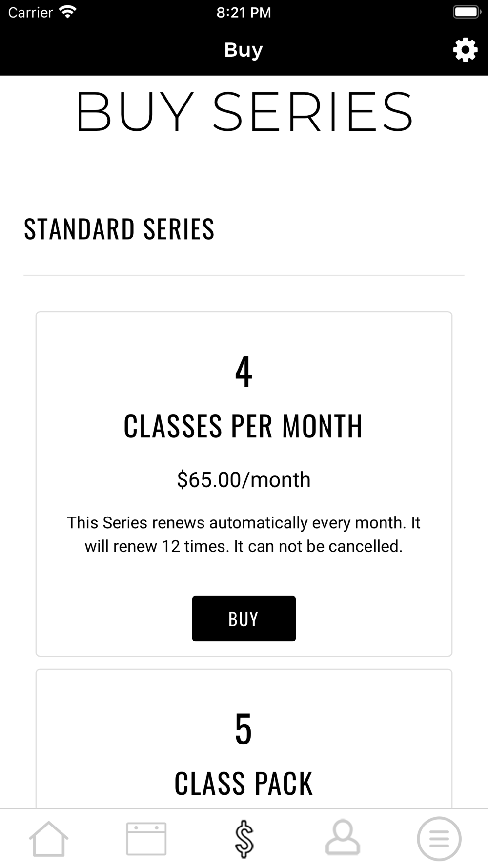Open the schedule calendar tab icon

click(x=146, y=839)
